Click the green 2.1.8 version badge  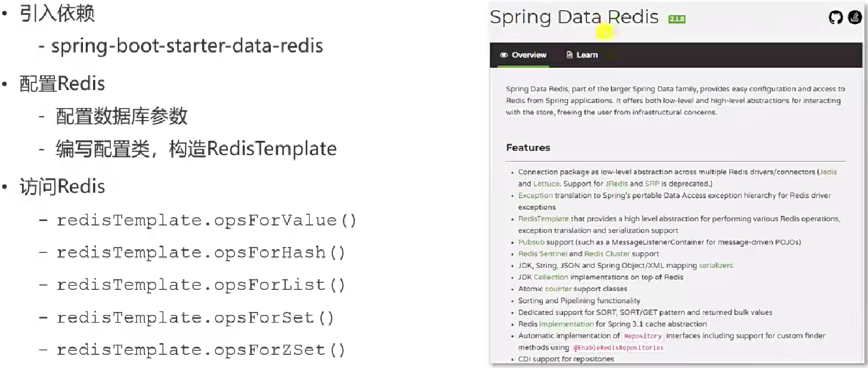point(677,19)
